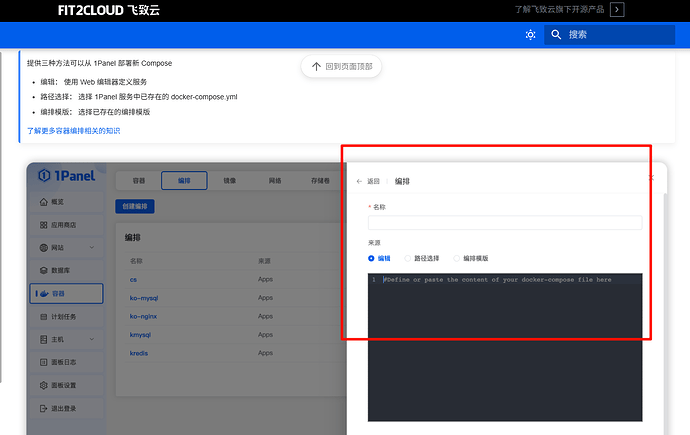The height and width of the screenshot is (435, 690).
Task: Click the 创建编排 button
Action: pos(134,206)
